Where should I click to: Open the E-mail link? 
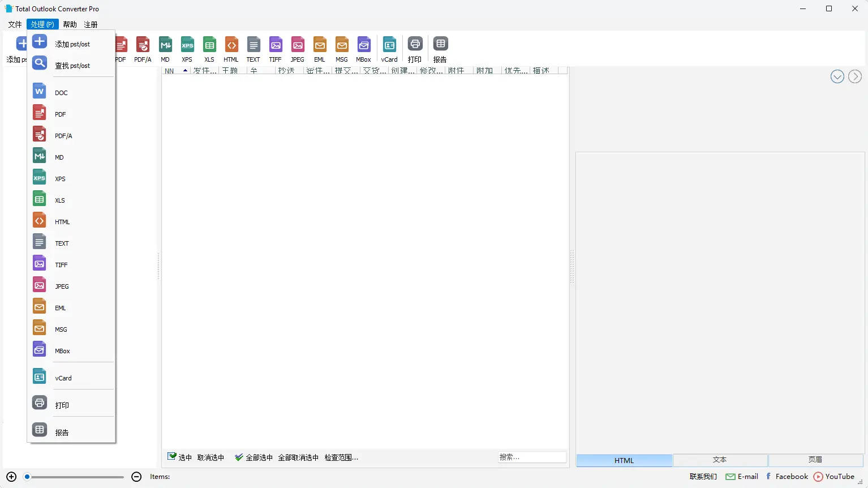click(742, 477)
